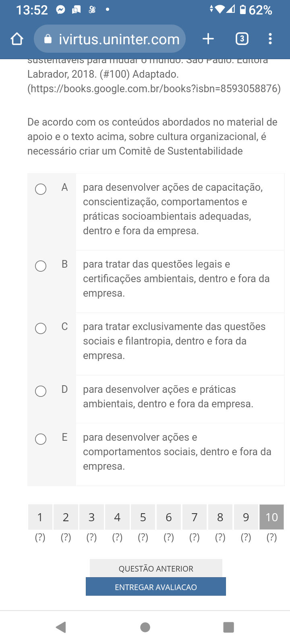
Task: Choose radio button for option E
Action: coord(41,439)
